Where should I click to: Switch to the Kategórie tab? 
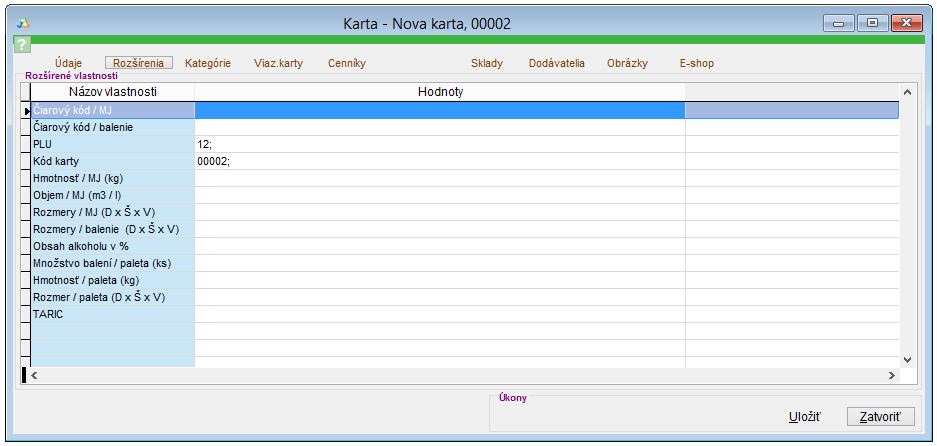208,63
